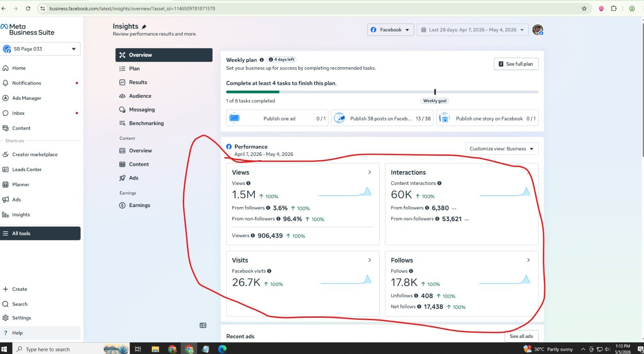This screenshot has width=644, height=354.
Task: Open Publish 38 posts on Facebook task
Action: coord(382,118)
